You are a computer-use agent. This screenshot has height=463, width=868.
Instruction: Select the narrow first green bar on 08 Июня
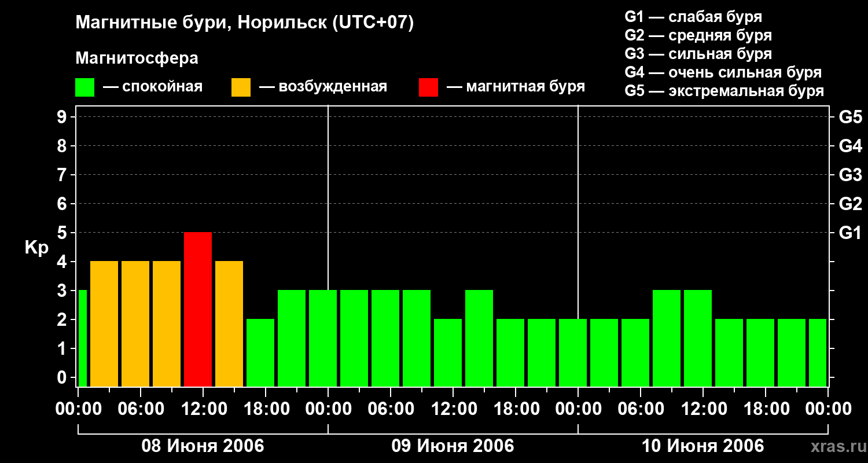click(x=82, y=339)
